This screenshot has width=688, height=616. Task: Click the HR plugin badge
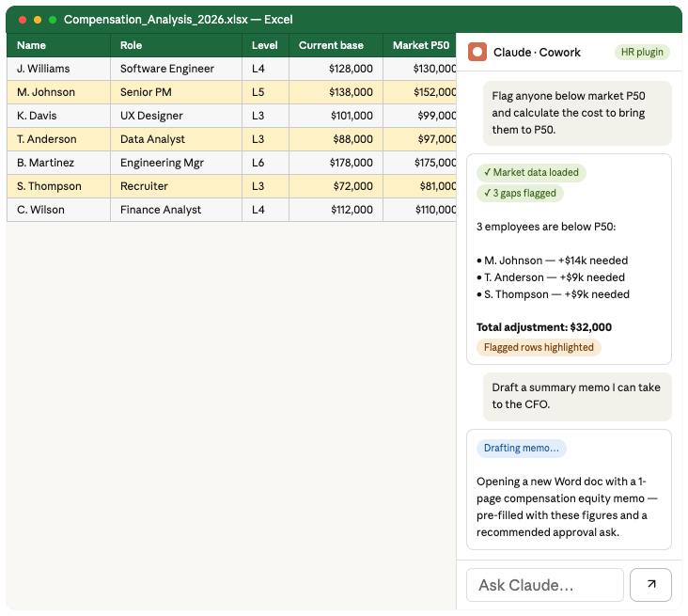tap(642, 52)
